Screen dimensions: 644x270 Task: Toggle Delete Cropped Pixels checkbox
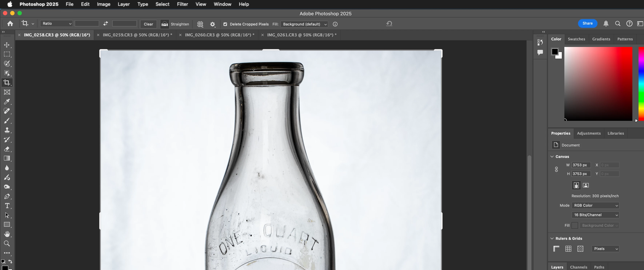point(225,24)
